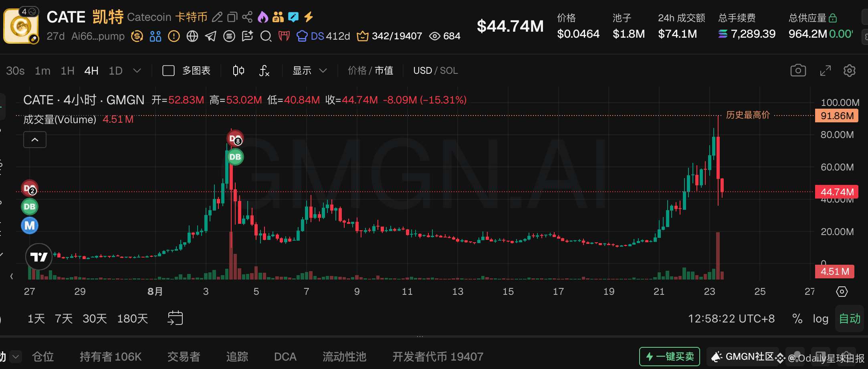Select the 1D timeframe
The height and width of the screenshot is (369, 868).
tap(115, 71)
